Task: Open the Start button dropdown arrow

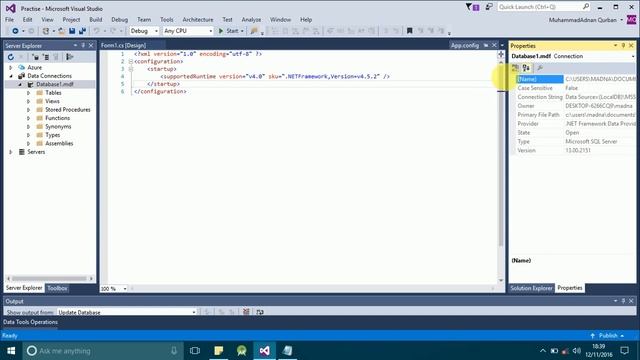Action: (x=242, y=31)
